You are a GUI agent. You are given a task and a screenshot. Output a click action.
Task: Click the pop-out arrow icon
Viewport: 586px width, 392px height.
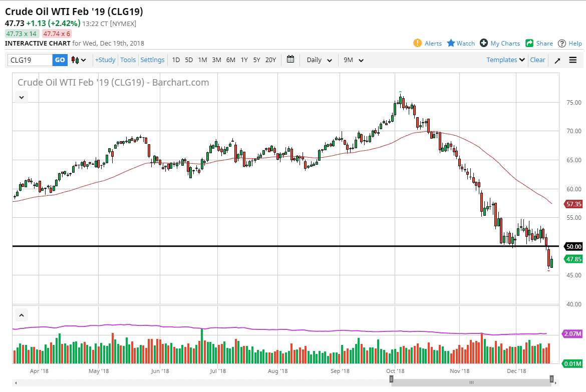point(557,60)
